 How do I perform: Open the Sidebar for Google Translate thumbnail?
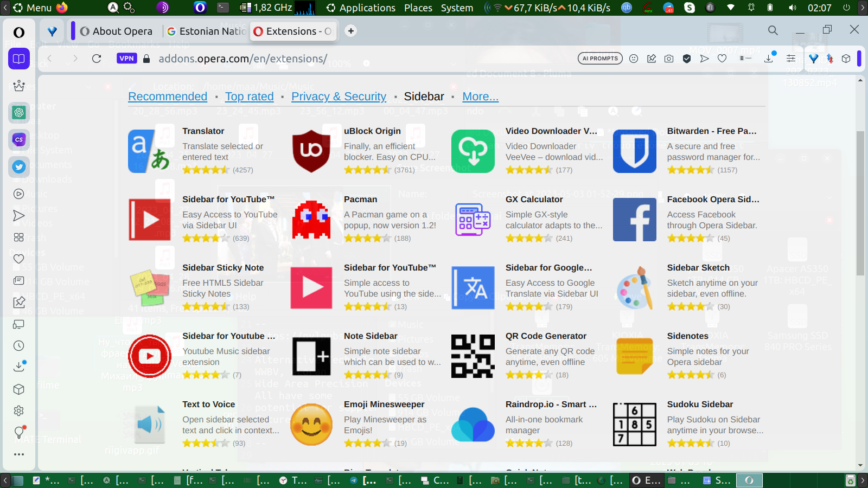pyautogui.click(x=473, y=288)
